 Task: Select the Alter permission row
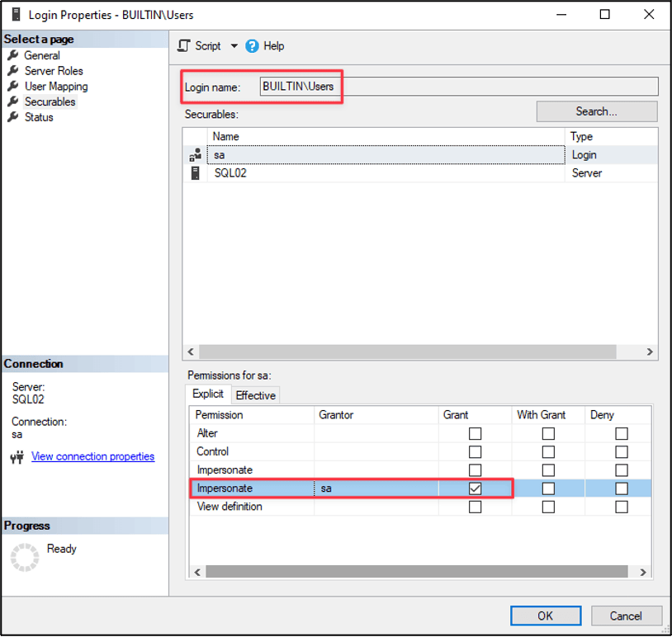420,433
